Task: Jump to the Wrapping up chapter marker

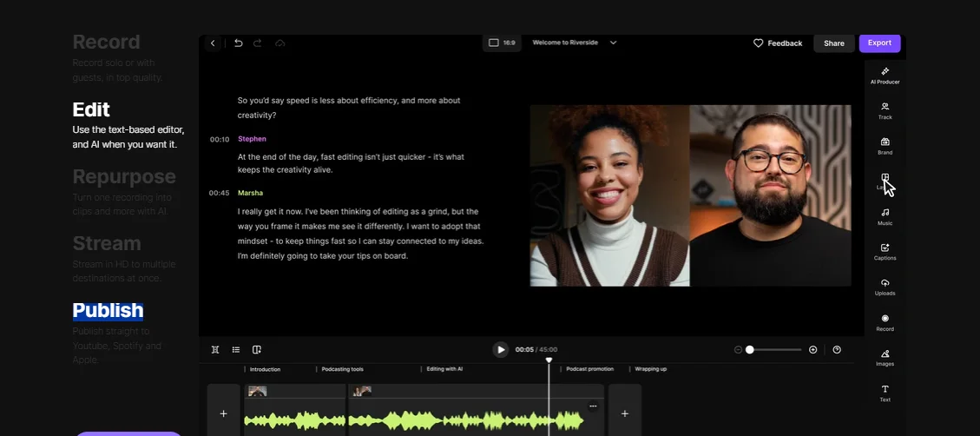Action: pos(651,369)
